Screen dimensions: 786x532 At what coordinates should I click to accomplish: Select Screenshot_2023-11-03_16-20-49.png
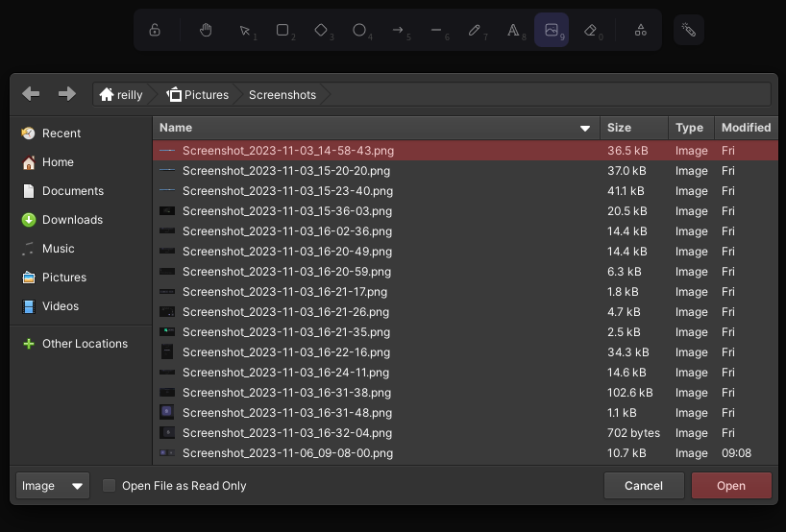coord(465,252)
